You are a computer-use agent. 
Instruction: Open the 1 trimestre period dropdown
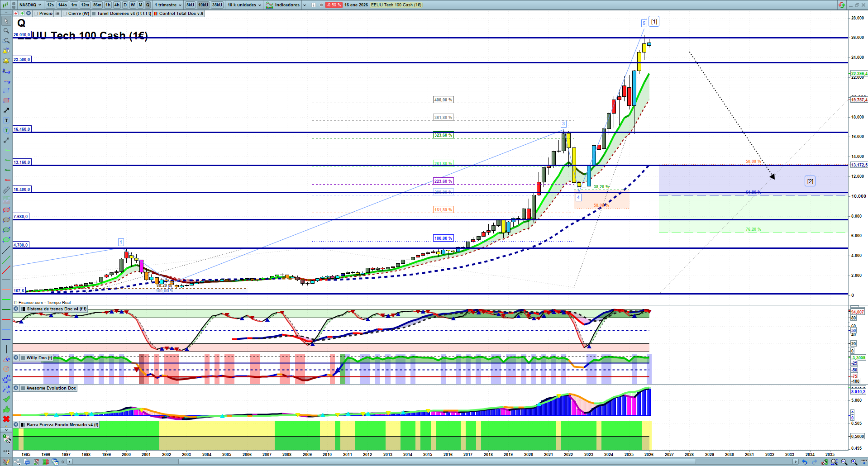[x=168, y=5]
